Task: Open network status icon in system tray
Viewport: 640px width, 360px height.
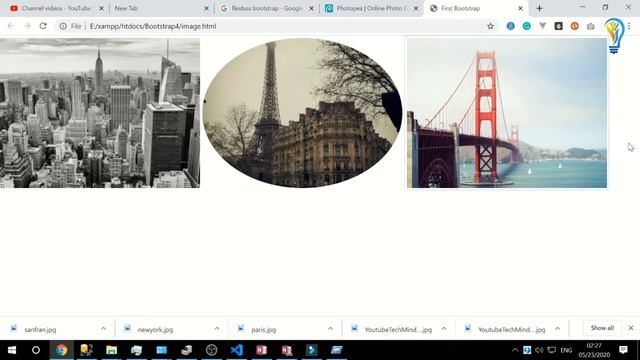Action: tap(551, 350)
